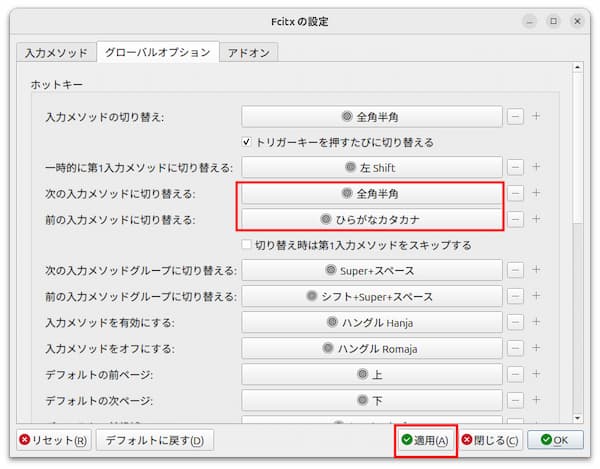Click リセット(R) button
Viewport: 600px width, 469px height.
click(54, 440)
